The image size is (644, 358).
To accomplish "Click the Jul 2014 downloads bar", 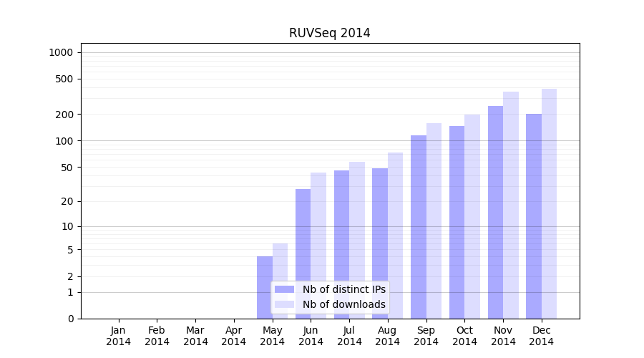I will click(357, 240).
